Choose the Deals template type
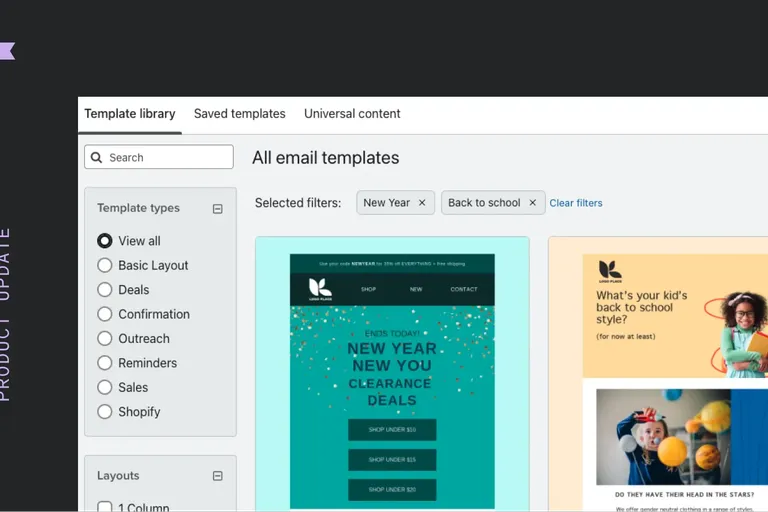This screenshot has width=768, height=512. click(104, 290)
